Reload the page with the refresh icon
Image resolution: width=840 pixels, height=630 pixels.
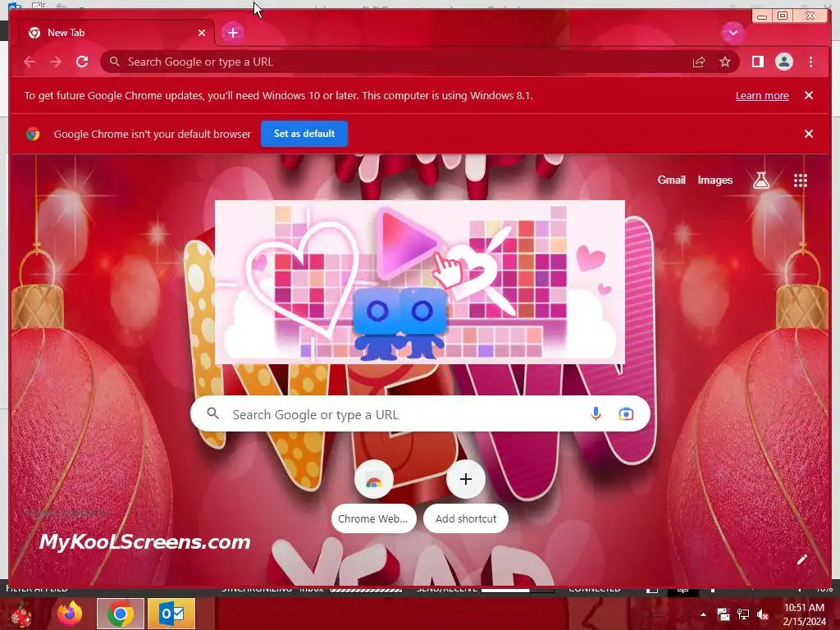point(82,62)
